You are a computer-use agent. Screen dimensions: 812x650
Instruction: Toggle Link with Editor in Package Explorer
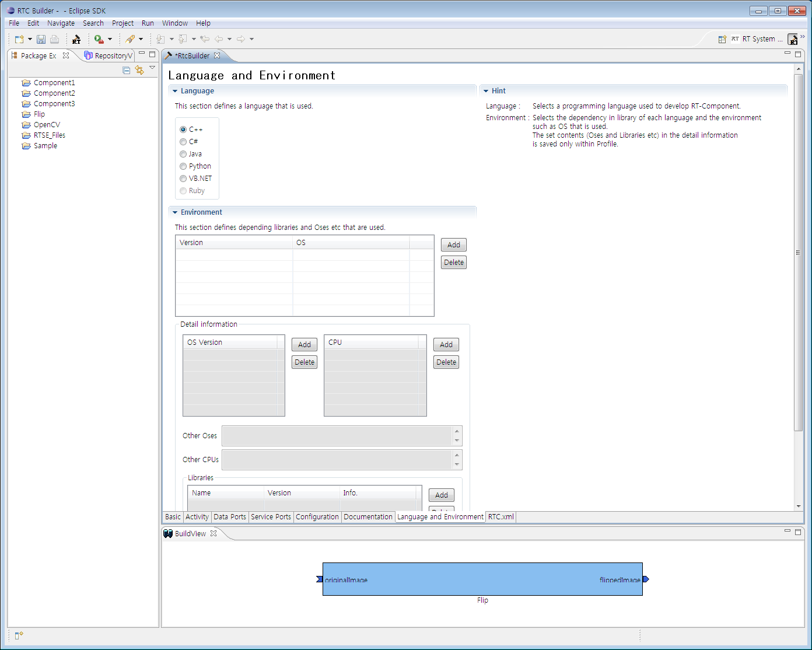(139, 70)
